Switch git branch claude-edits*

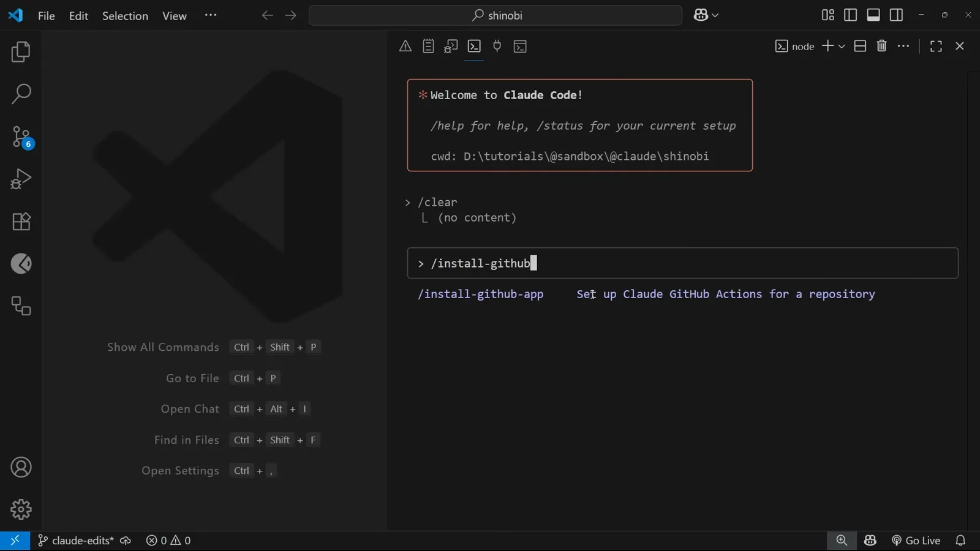click(x=76, y=541)
